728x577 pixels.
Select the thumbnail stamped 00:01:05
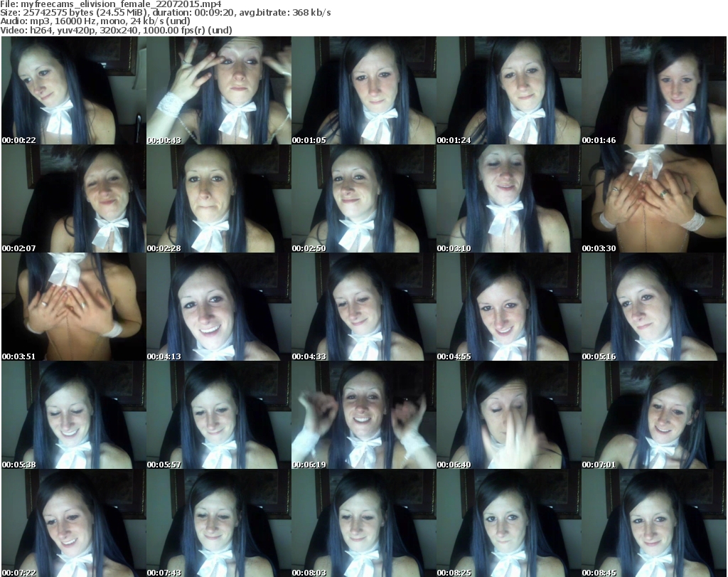tap(363, 90)
